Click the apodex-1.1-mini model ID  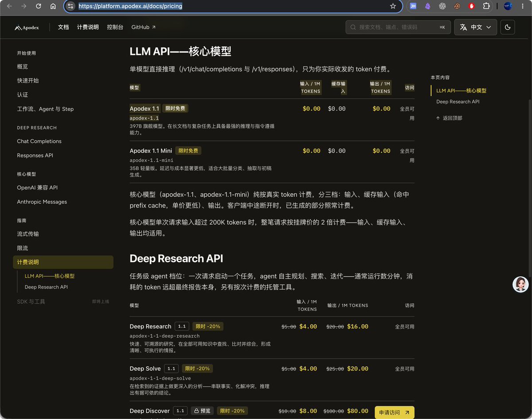pyautogui.click(x=152, y=160)
